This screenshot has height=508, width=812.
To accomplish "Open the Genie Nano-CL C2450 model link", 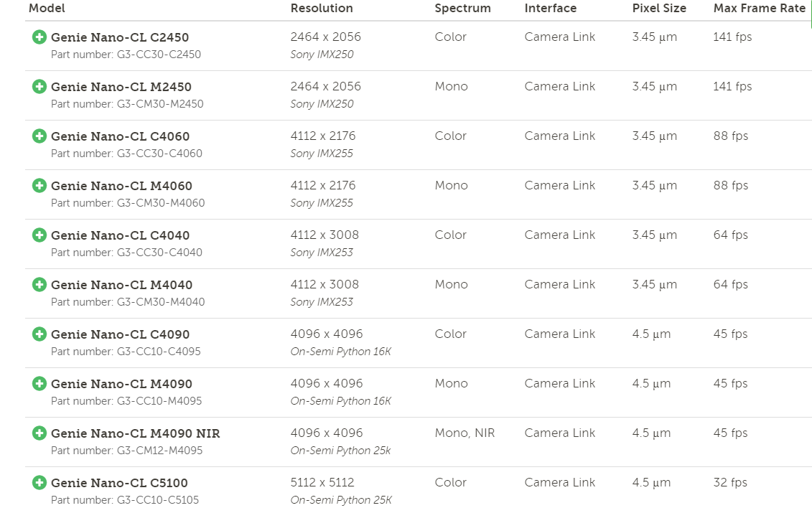I will pos(120,37).
